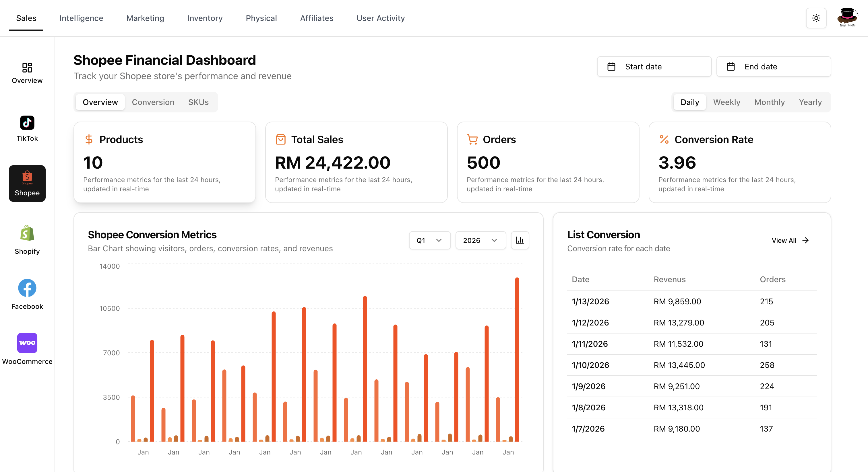Viewport: 868px width, 472px height.
Task: Select the Shopee platform icon in sidebar
Action: pyautogui.click(x=27, y=183)
